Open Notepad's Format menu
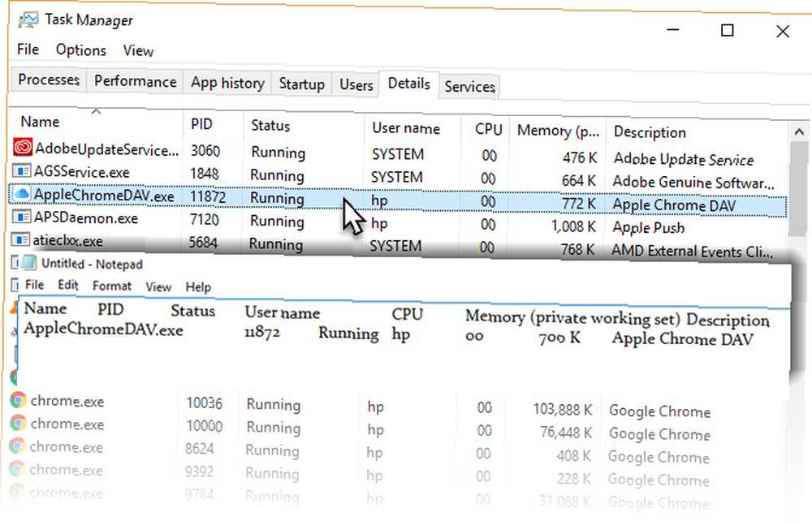Image resolution: width=812 pixels, height=525 pixels. tap(112, 286)
